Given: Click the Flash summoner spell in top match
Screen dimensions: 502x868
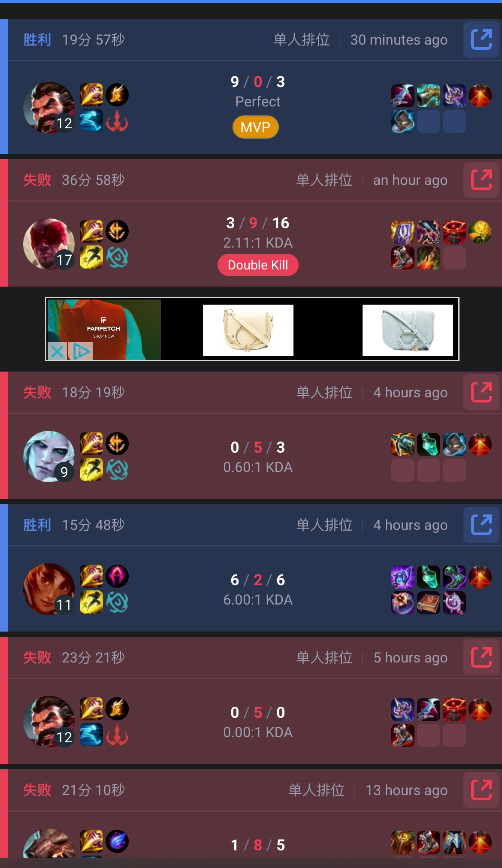Looking at the screenshot, I should click(91, 95).
